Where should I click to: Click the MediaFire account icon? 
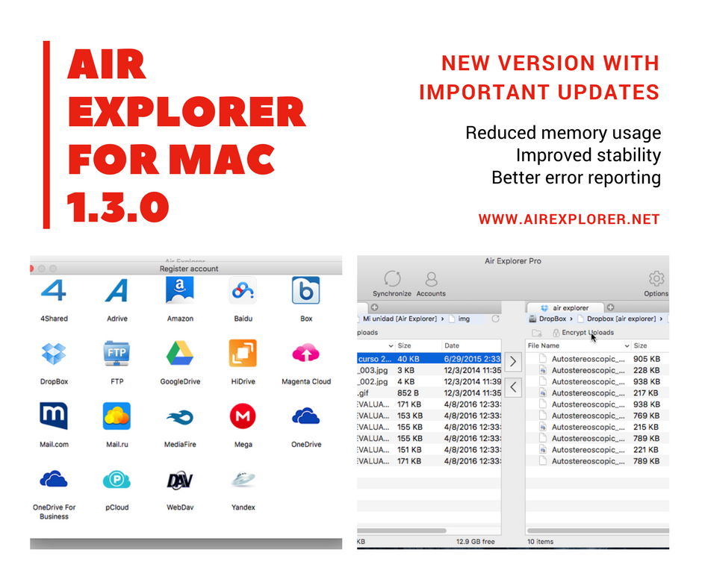click(180, 417)
